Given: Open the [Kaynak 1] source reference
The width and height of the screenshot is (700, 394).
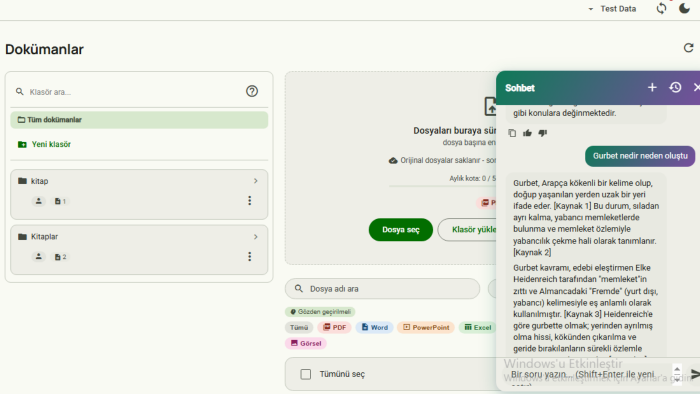Looking at the screenshot, I should tap(572, 206).
